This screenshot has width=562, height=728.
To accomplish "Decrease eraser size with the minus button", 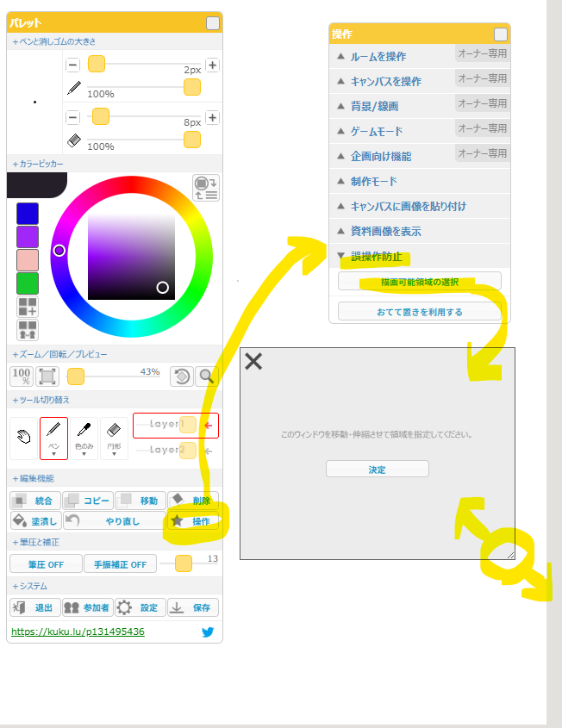I will (x=73, y=117).
